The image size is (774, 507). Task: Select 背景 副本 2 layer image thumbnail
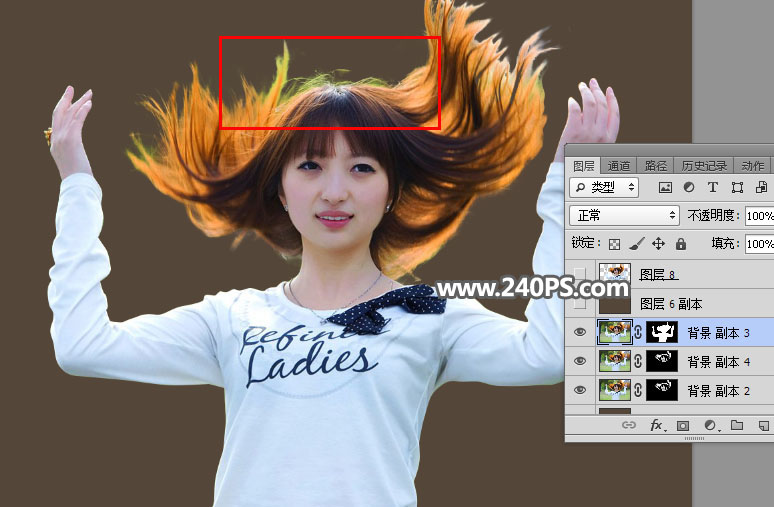(615, 390)
